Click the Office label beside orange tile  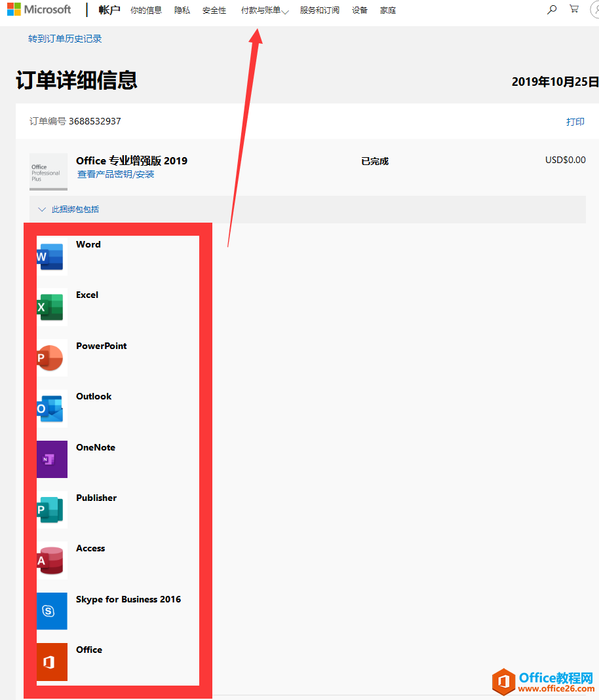[x=89, y=650]
